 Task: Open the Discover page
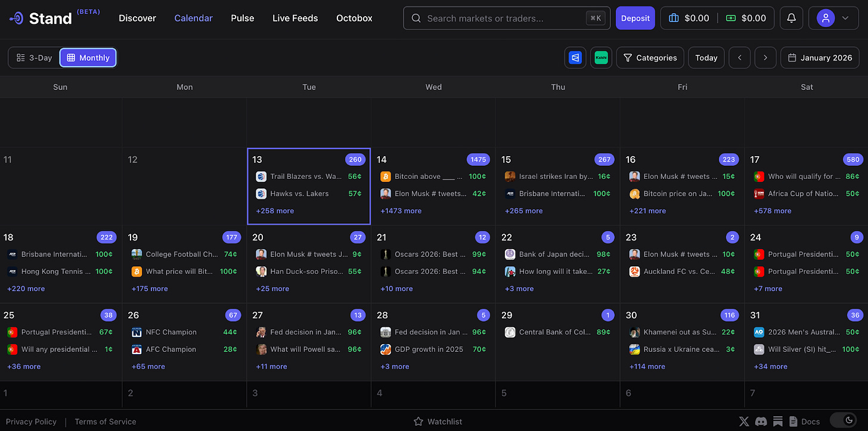[137, 18]
